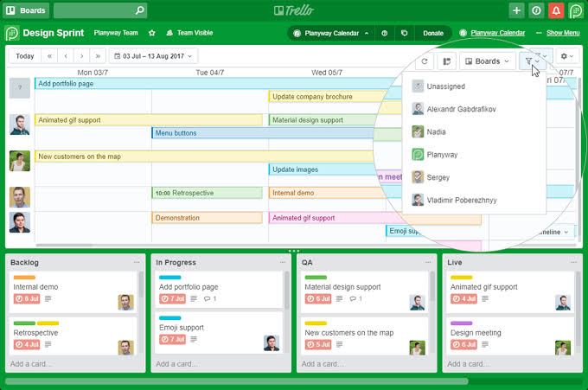Screen dimensions: 588x390
Task: Open the info icon in the header
Action: (536, 10)
